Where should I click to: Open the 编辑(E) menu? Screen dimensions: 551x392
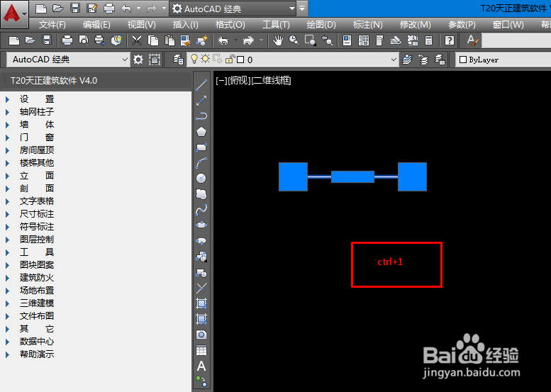click(96, 25)
